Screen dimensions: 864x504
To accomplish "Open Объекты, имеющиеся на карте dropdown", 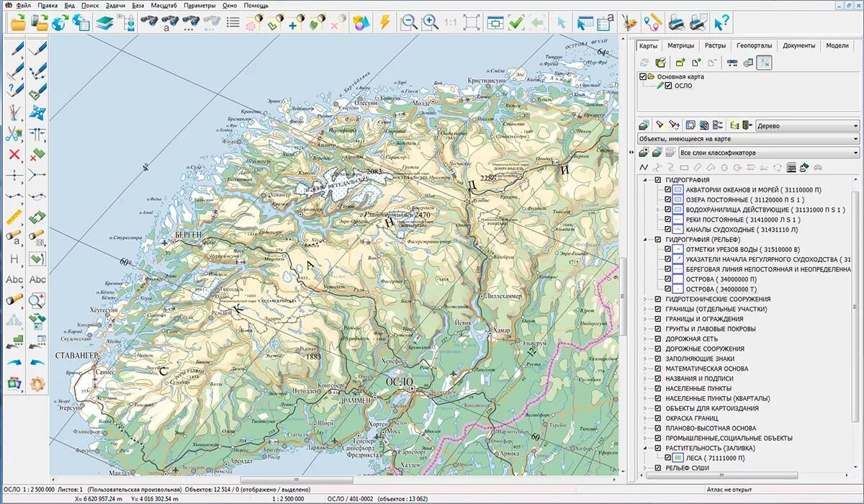I will [x=749, y=139].
